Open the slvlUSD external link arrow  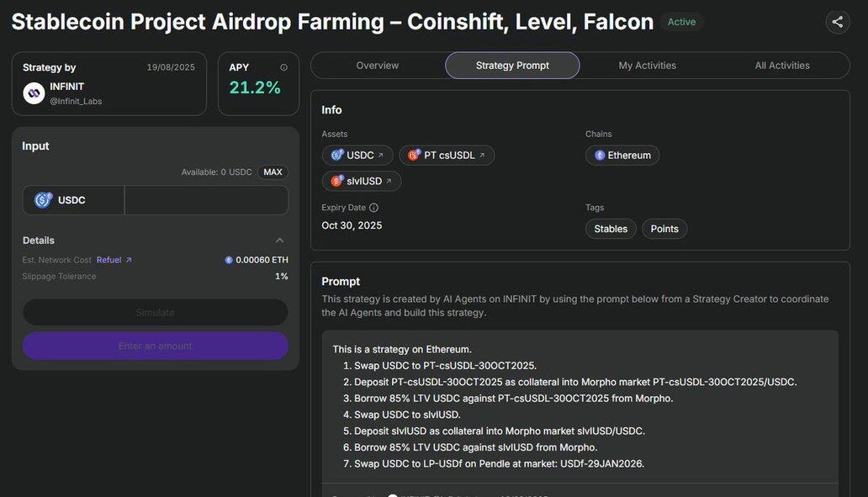coord(389,181)
